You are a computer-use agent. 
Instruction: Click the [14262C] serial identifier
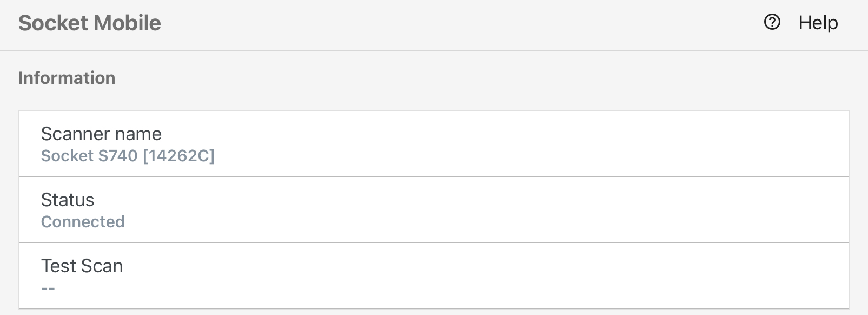click(x=178, y=156)
